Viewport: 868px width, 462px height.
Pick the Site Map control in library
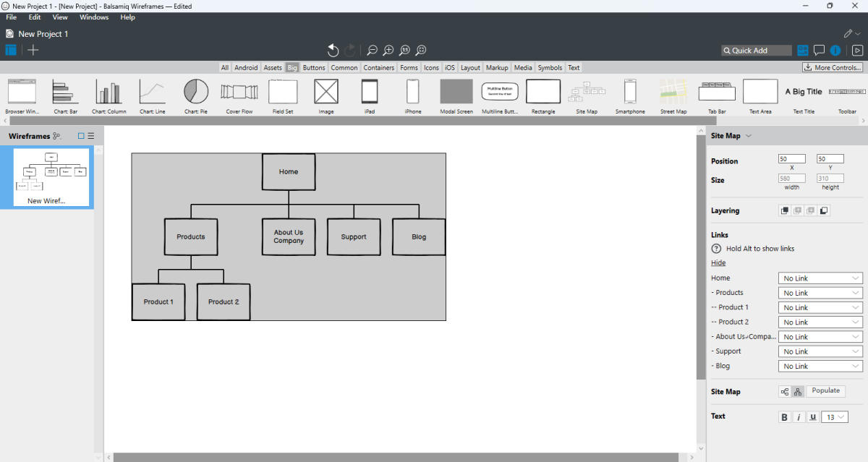pos(587,96)
